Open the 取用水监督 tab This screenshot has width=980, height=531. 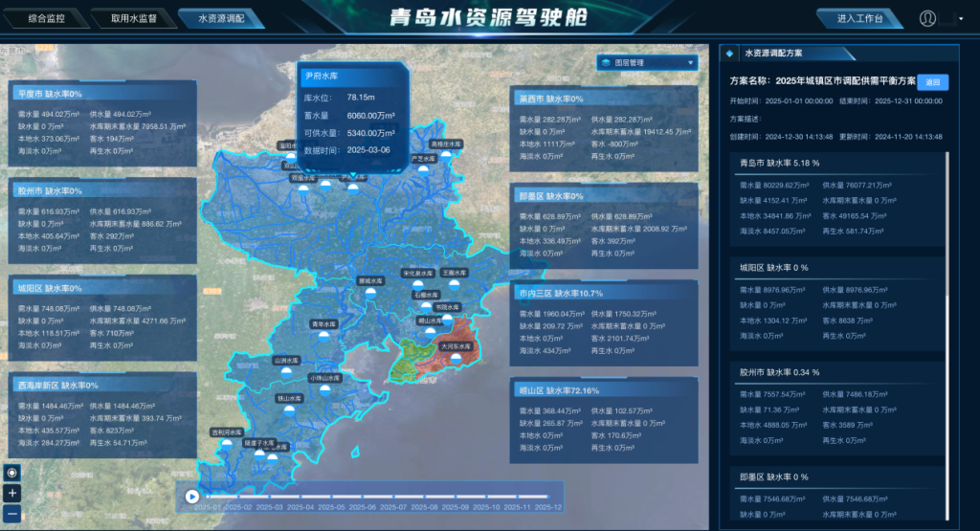tap(134, 18)
